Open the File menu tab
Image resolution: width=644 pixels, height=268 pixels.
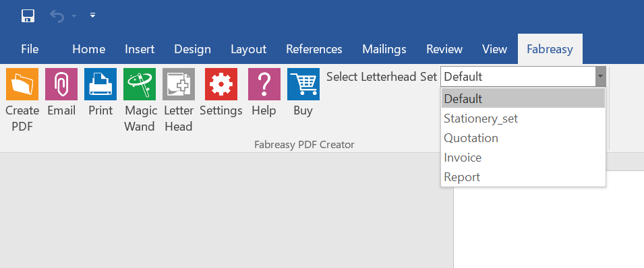point(30,49)
